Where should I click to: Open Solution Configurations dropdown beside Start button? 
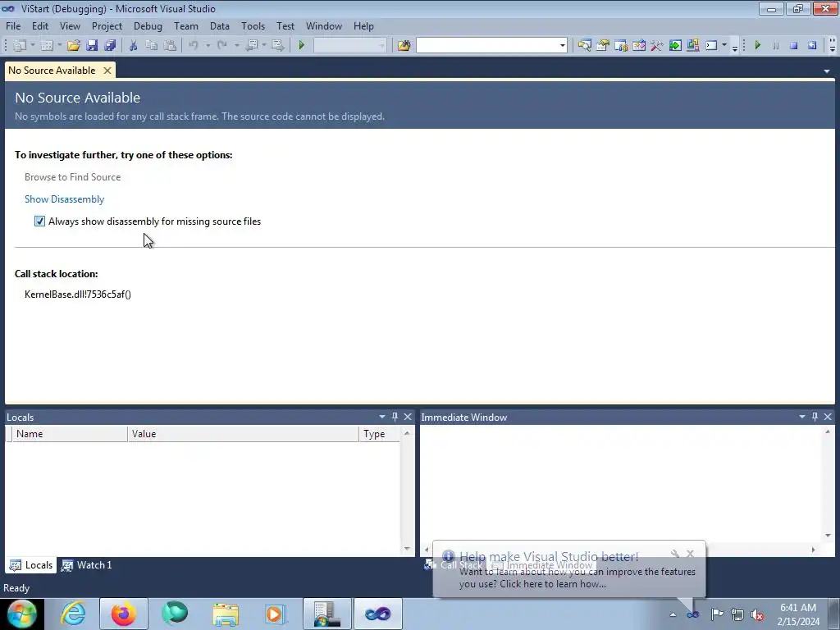point(381,46)
